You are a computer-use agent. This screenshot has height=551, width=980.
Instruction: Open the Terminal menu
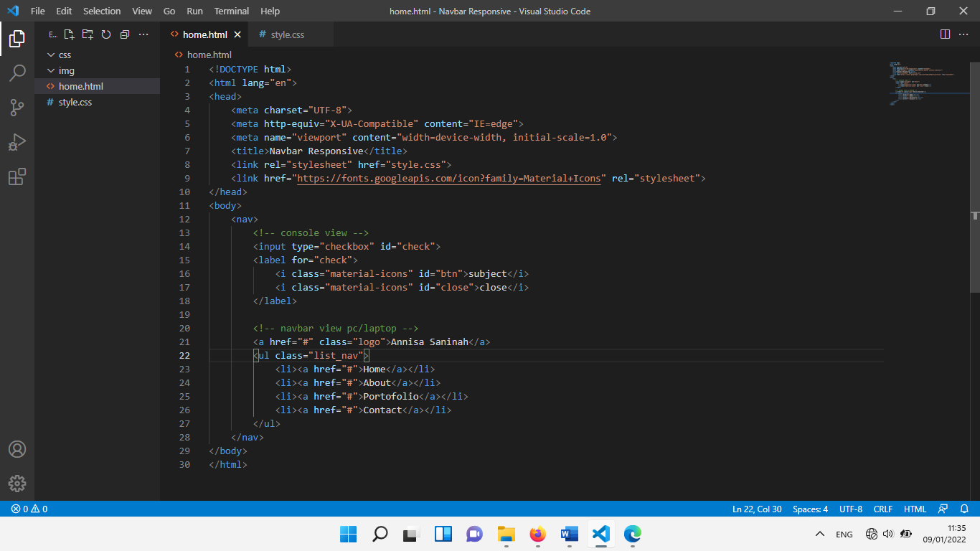tap(232, 11)
